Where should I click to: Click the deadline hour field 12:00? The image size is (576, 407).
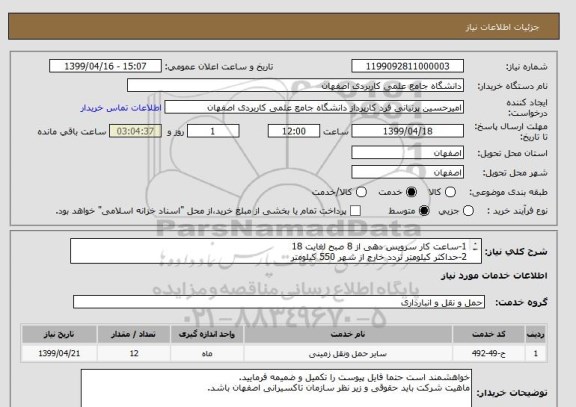tap(294, 131)
